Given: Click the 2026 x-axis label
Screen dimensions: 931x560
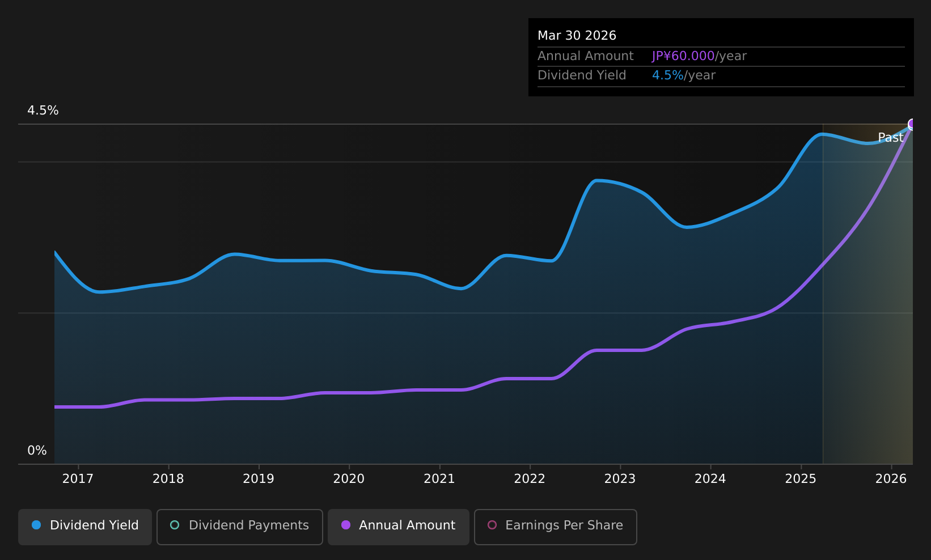Looking at the screenshot, I should point(891,479).
